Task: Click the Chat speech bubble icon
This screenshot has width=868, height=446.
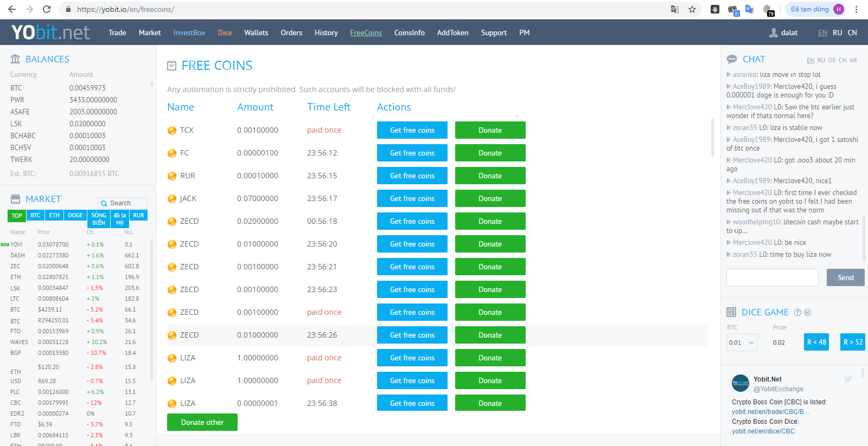Action: coord(732,59)
